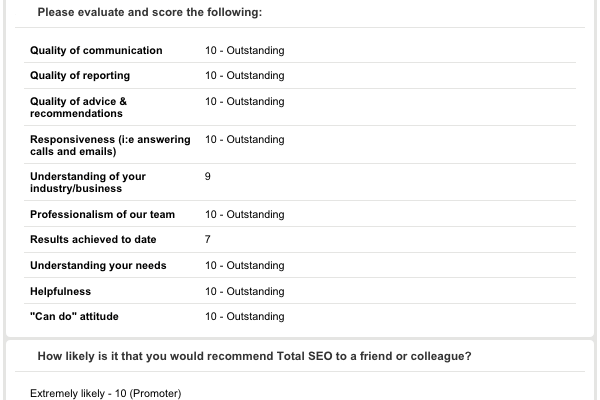Click the advice & recommendations Outstanding score
The image size is (600, 400).
pyautogui.click(x=245, y=101)
